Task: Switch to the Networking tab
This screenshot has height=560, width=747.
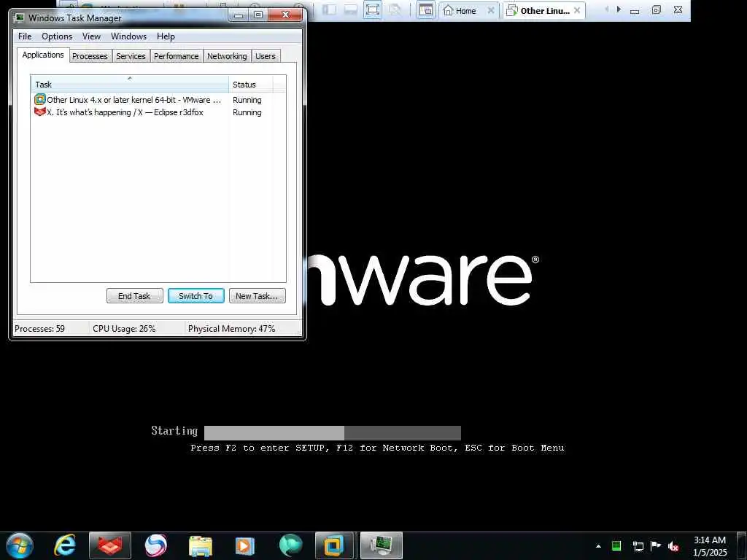Action: point(227,56)
